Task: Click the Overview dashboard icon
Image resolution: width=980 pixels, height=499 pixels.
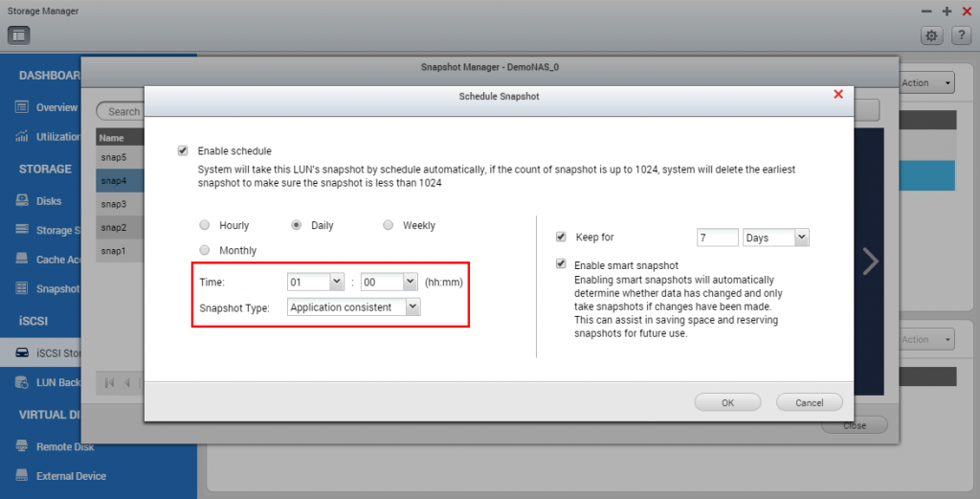Action: click(22, 107)
